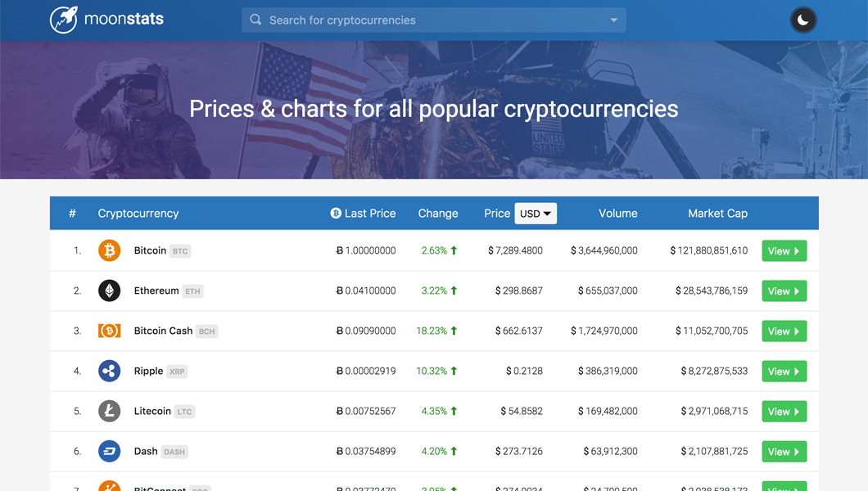Open the USD currency selector
Screen dimensions: 868x491
[x=536, y=214]
